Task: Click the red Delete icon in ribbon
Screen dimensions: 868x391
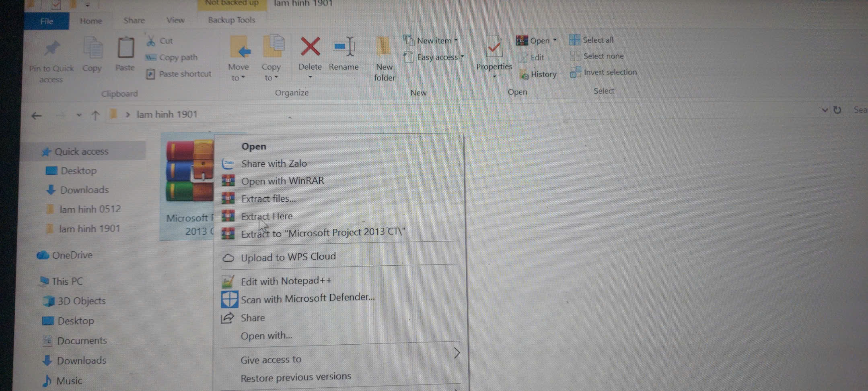Action: tap(310, 47)
